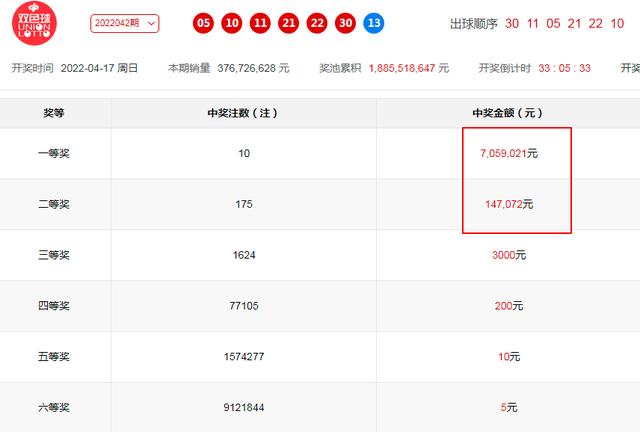This screenshot has height=432, width=640.
Task: Click third prize winner count 1624
Action: click(244, 255)
